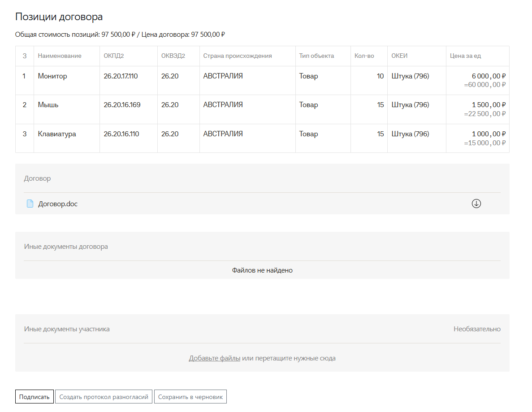Download the Договор.doc file via arrow icon
This screenshot has height=412, width=532.
476,204
